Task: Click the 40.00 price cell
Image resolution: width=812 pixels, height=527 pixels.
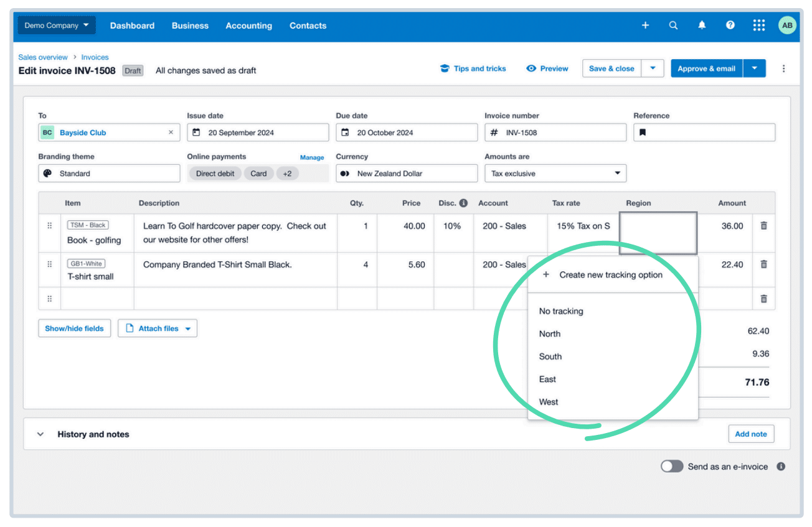Action: click(405, 233)
